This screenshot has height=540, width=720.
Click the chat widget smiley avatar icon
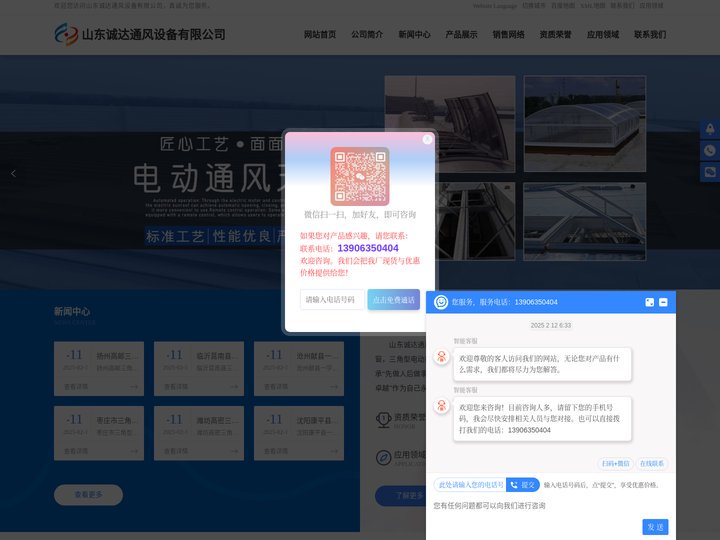(441, 302)
